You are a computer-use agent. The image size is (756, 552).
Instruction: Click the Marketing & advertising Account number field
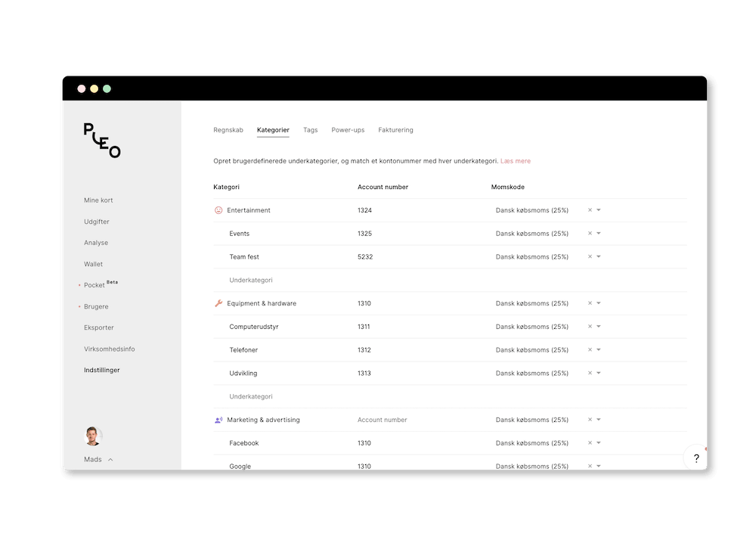[383, 420]
